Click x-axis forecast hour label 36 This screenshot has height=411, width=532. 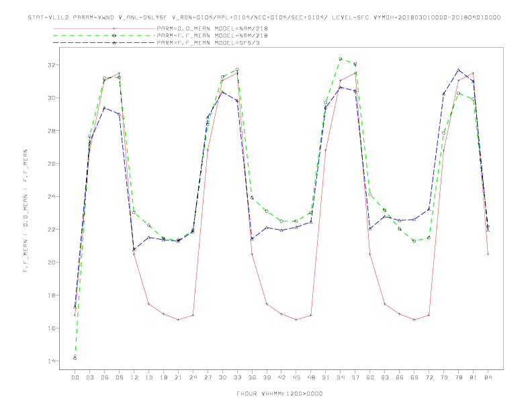click(x=252, y=377)
